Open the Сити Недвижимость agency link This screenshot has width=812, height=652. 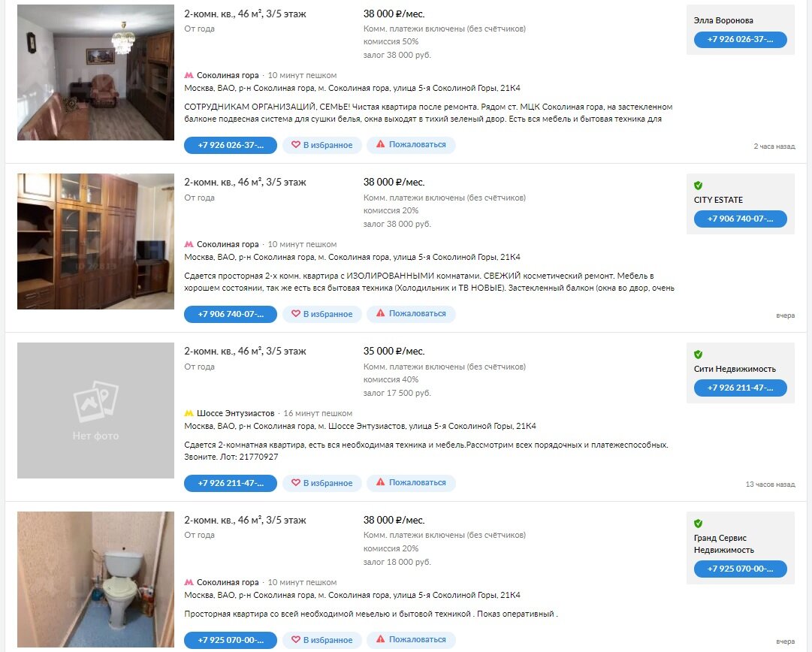pyautogui.click(x=735, y=369)
